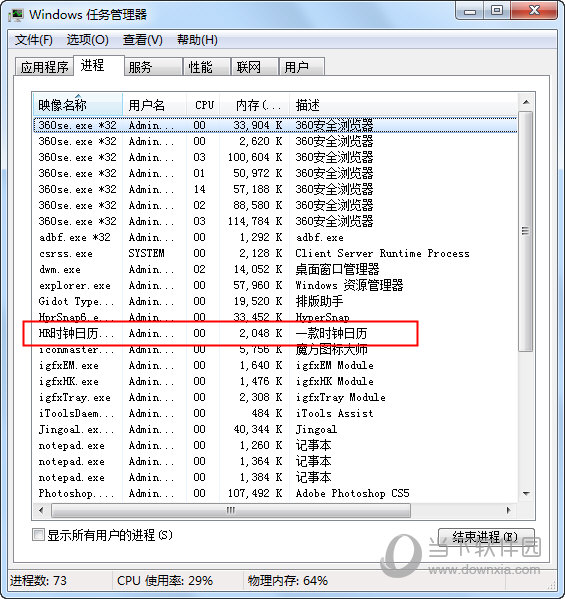Switch to the 服务 tab
The width and height of the screenshot is (565, 599).
(153, 67)
